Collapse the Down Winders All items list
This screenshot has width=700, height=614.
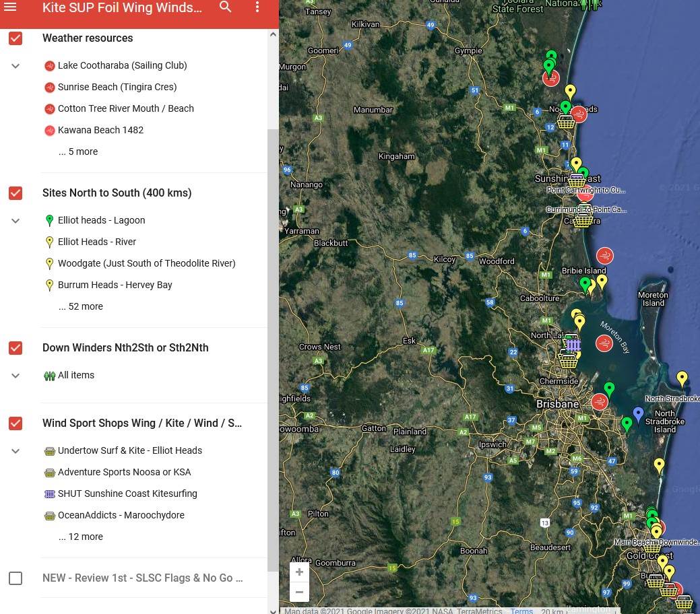tap(15, 376)
